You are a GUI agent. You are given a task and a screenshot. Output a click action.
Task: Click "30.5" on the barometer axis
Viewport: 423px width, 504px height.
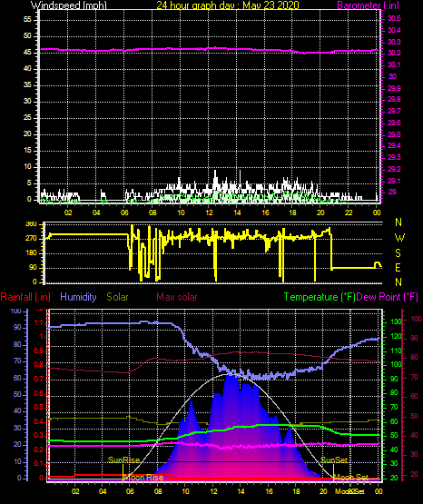click(x=394, y=18)
